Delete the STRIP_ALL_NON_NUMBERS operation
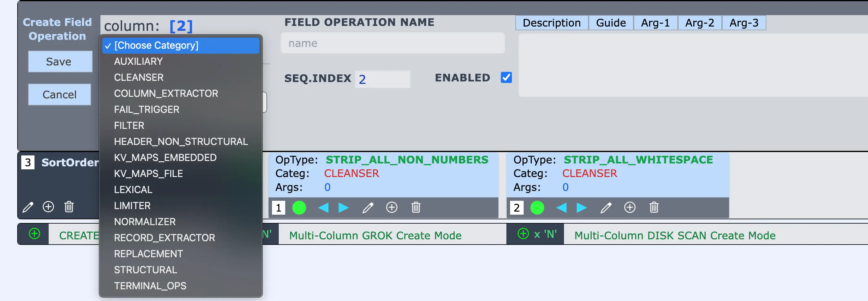868x301 pixels. point(416,207)
